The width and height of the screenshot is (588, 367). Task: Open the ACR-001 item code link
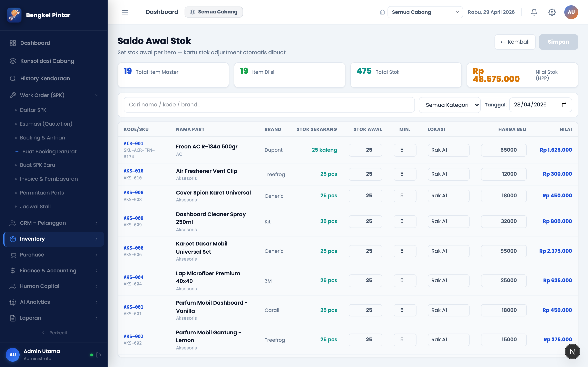(x=133, y=144)
